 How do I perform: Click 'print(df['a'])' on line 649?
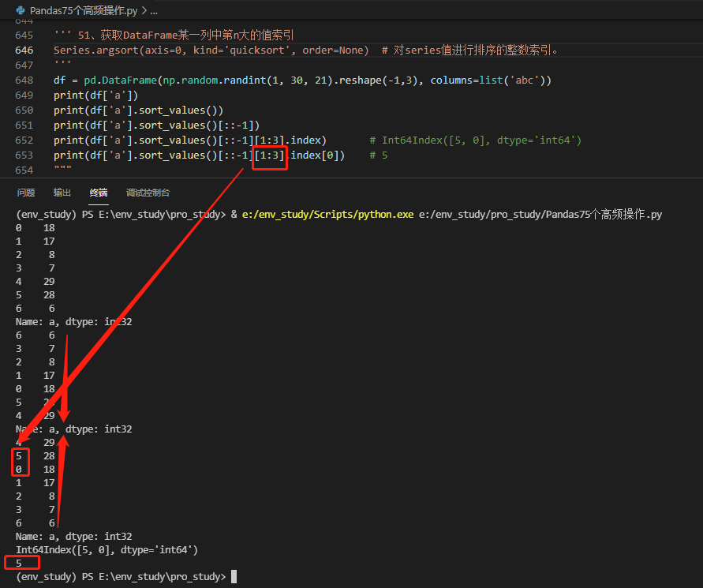click(96, 95)
